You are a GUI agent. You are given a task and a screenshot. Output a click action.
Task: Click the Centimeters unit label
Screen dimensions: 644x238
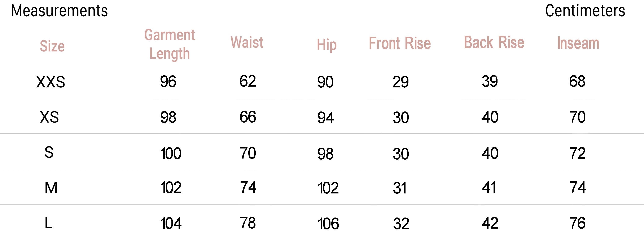(585, 11)
